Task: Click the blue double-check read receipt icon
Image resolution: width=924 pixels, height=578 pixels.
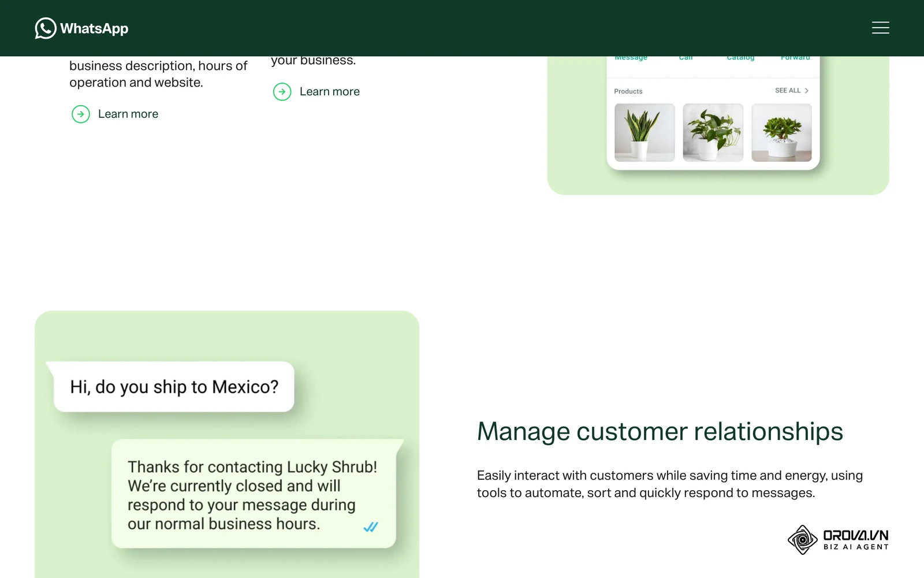Action: pyautogui.click(x=371, y=527)
